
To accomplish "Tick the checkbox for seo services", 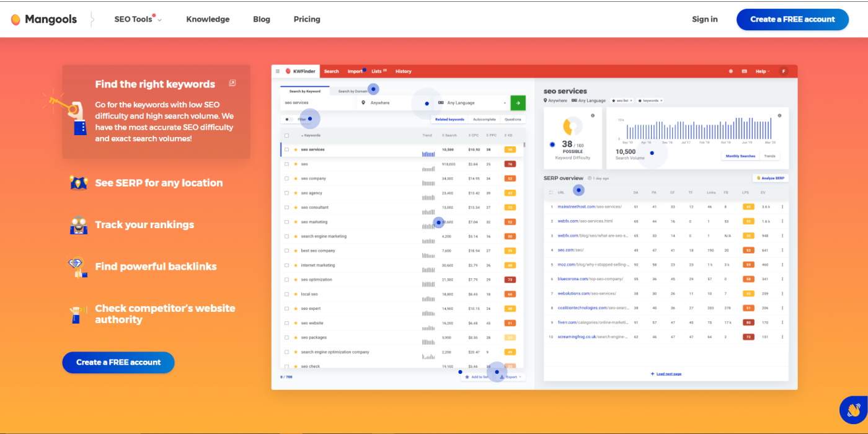I will click(286, 149).
